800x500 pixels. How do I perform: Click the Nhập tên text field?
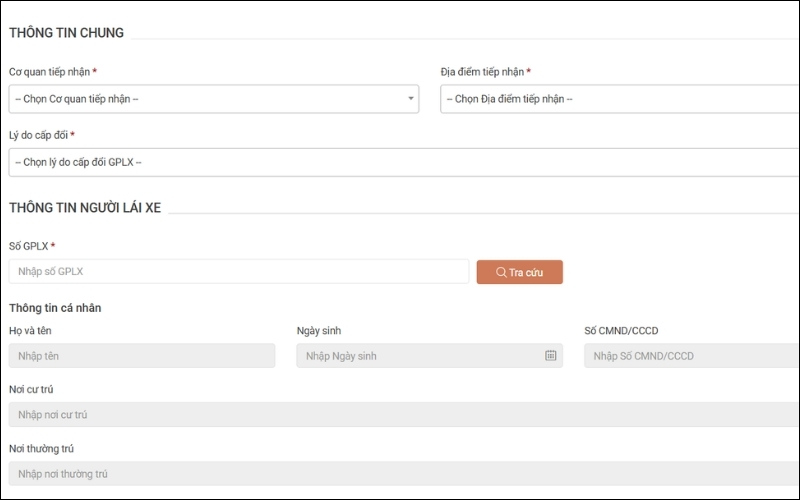[x=142, y=356]
